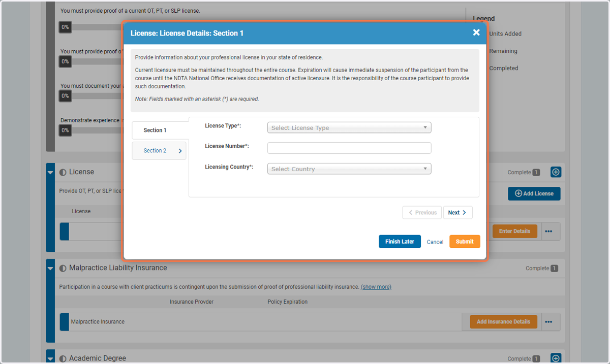Open more options beside Enter Details
The height and width of the screenshot is (364, 610).
548,231
